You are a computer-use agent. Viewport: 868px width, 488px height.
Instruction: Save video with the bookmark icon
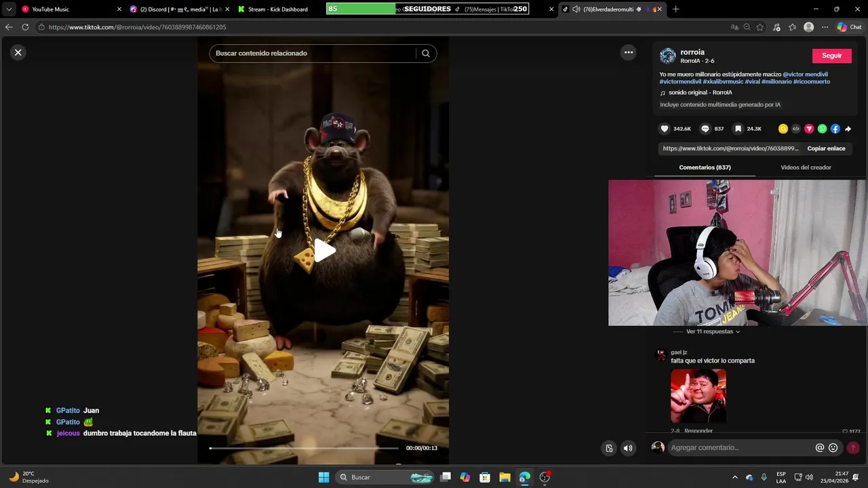click(x=738, y=129)
